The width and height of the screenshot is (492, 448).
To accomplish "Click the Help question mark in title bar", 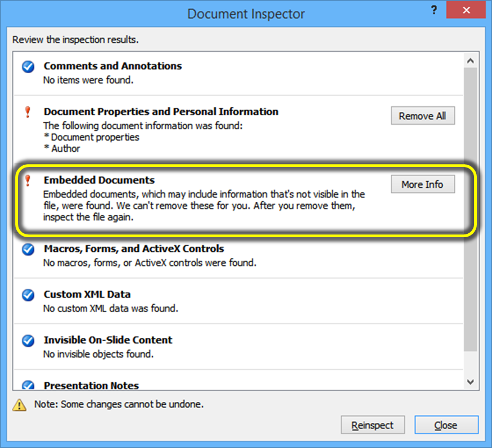I will point(434,11).
